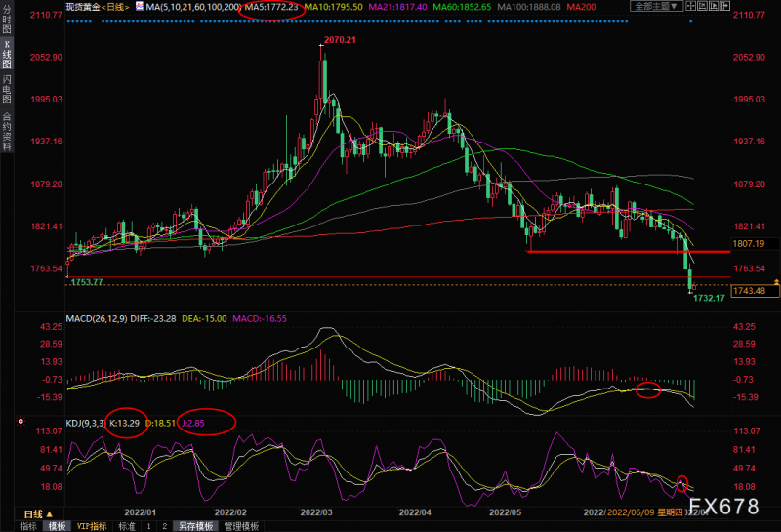Select the 模板 tab at bottom

point(57,526)
